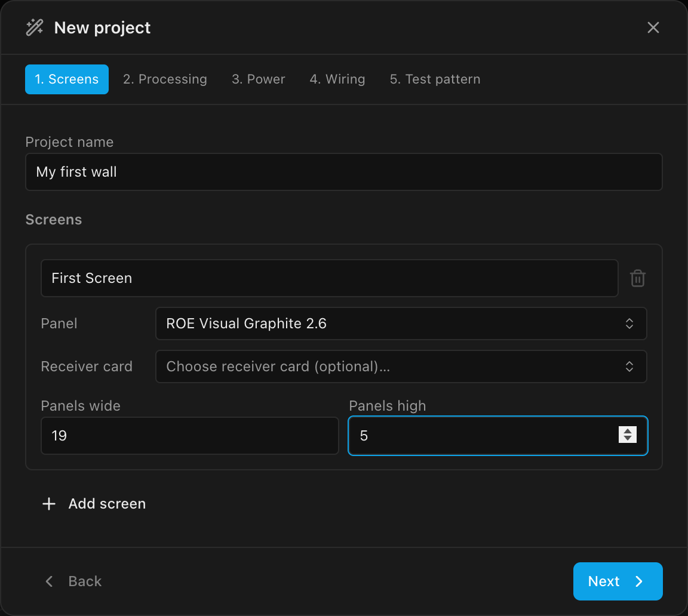The image size is (688, 616).
Task: Click the Next button
Action: pos(618,581)
